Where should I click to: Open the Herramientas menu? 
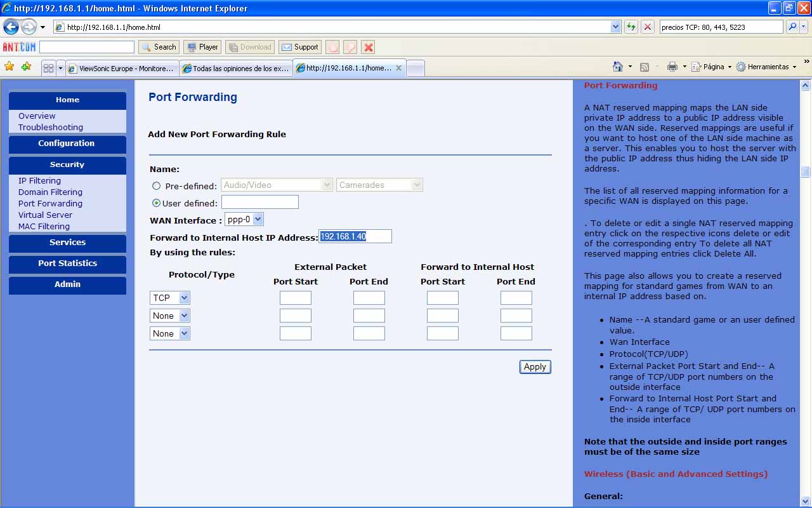[x=766, y=67]
